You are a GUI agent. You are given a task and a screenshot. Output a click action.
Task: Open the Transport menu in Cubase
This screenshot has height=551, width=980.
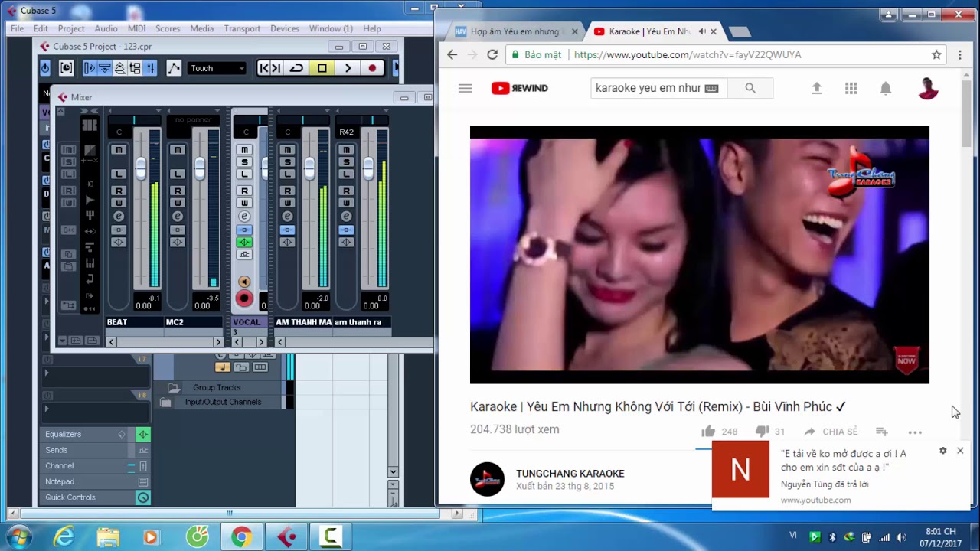(x=242, y=28)
